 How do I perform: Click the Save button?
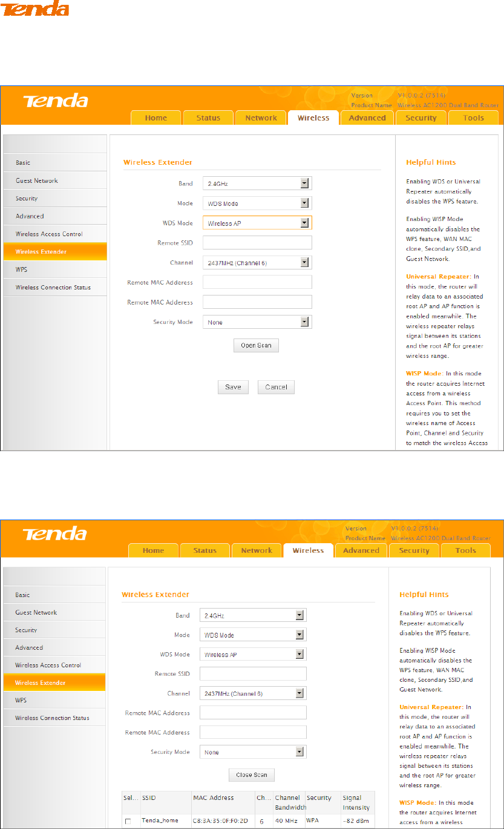coord(233,388)
